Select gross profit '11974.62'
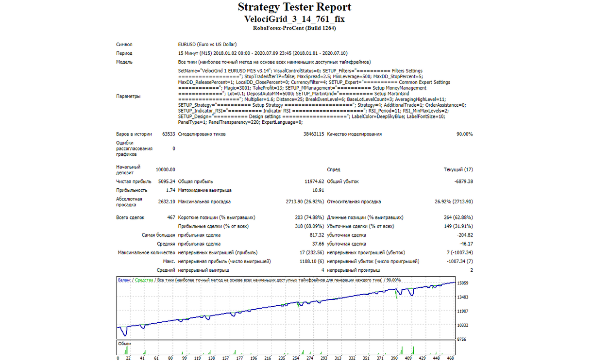This screenshot has height=364, width=593. pyautogui.click(x=314, y=182)
